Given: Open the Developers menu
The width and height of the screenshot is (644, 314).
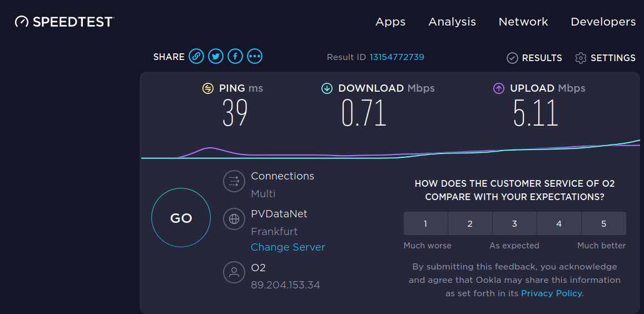Looking at the screenshot, I should (x=603, y=22).
